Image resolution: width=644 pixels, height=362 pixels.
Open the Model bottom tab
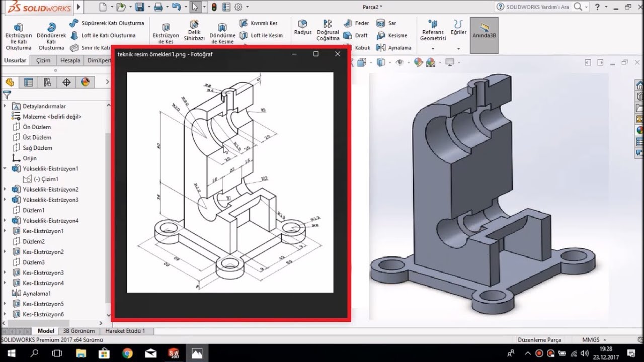(x=46, y=331)
